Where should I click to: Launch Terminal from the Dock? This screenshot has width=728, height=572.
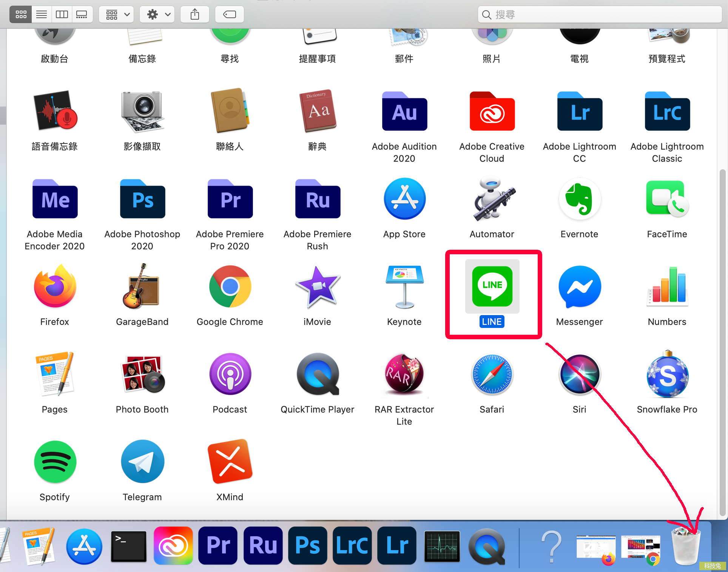coord(129,546)
